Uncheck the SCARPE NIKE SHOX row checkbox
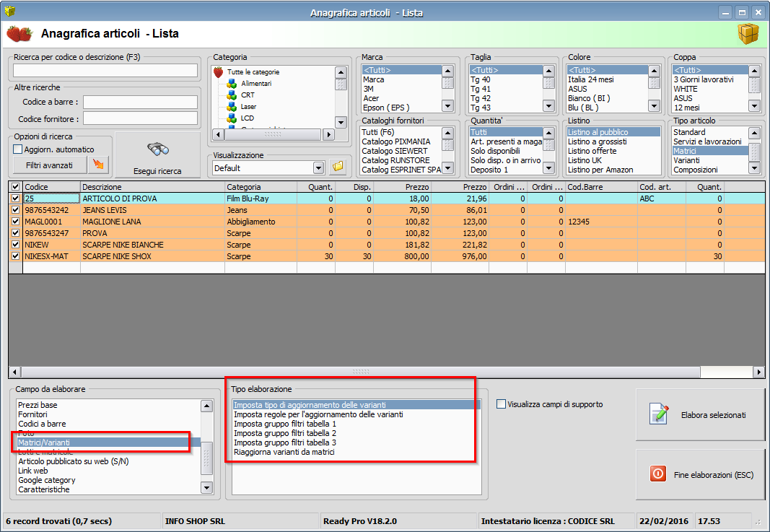The height and width of the screenshot is (532, 770). pyautogui.click(x=16, y=256)
